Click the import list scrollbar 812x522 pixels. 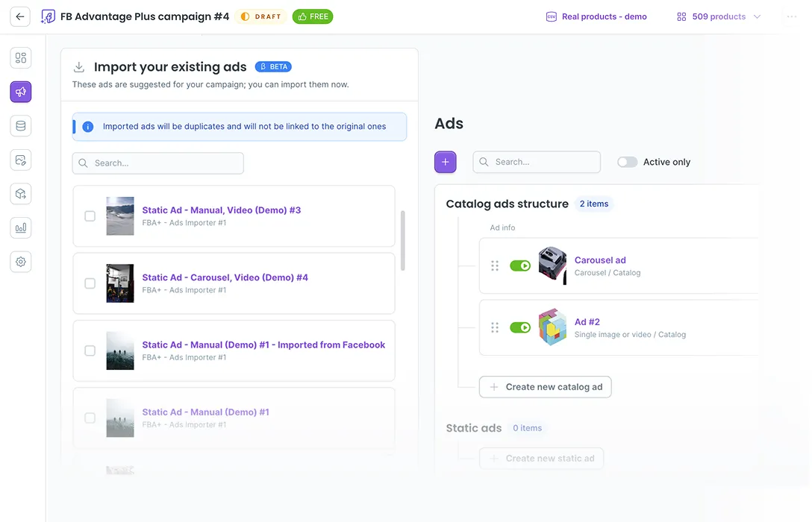[402, 241]
